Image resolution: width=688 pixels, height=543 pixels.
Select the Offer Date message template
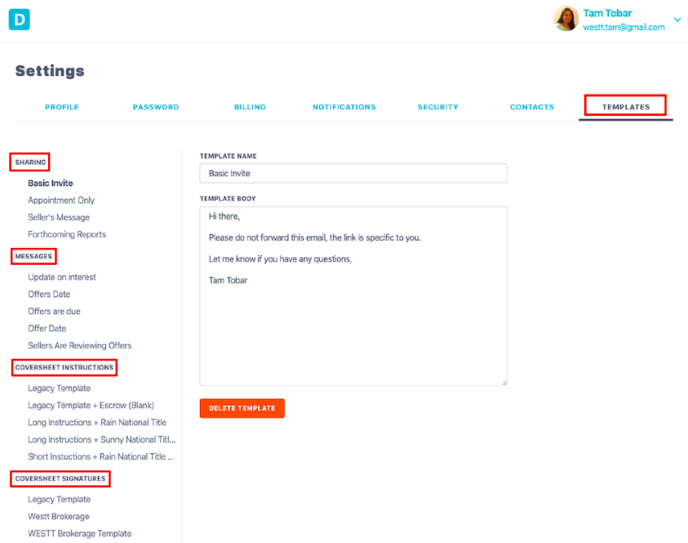[47, 329]
